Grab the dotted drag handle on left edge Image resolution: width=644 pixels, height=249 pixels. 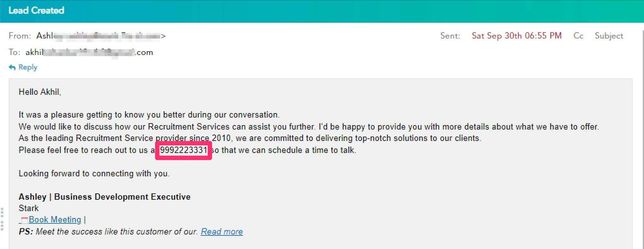coord(2,219)
